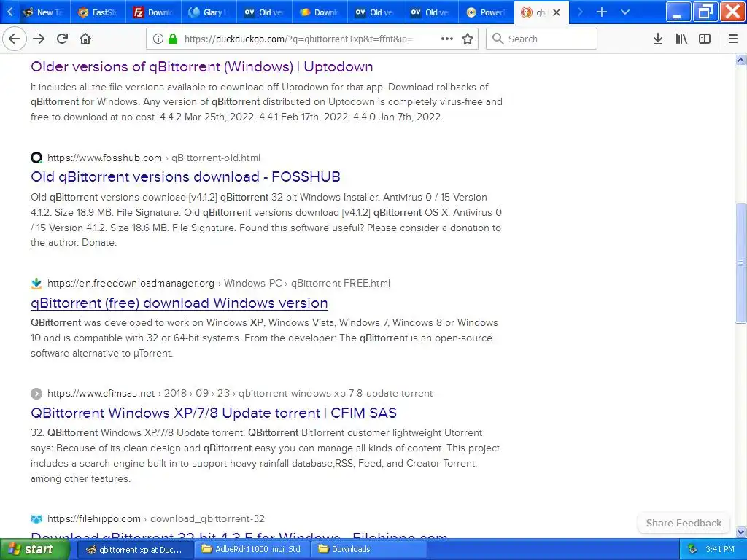Open the Windows Start menu

pyautogui.click(x=35, y=549)
